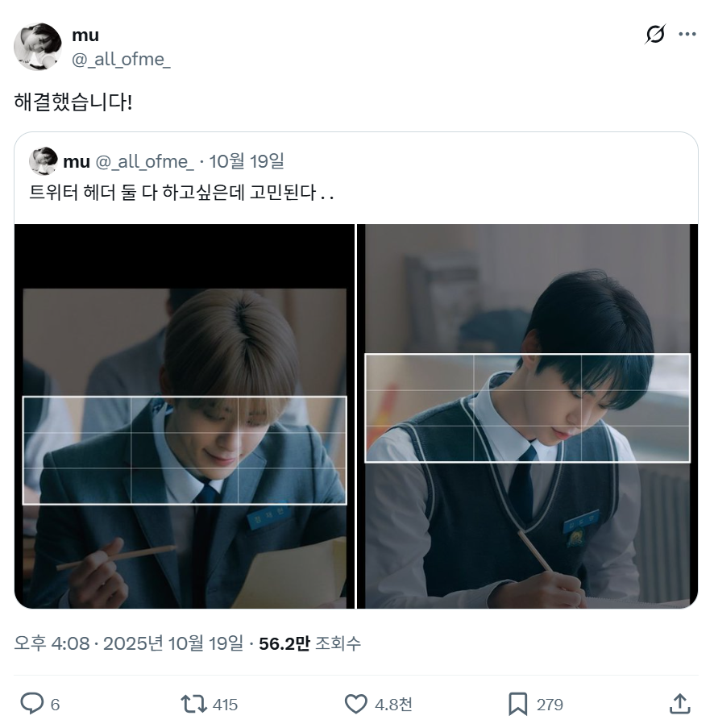Click the small avatar in quoted post
This screenshot has width=714, height=728.
[x=43, y=161]
